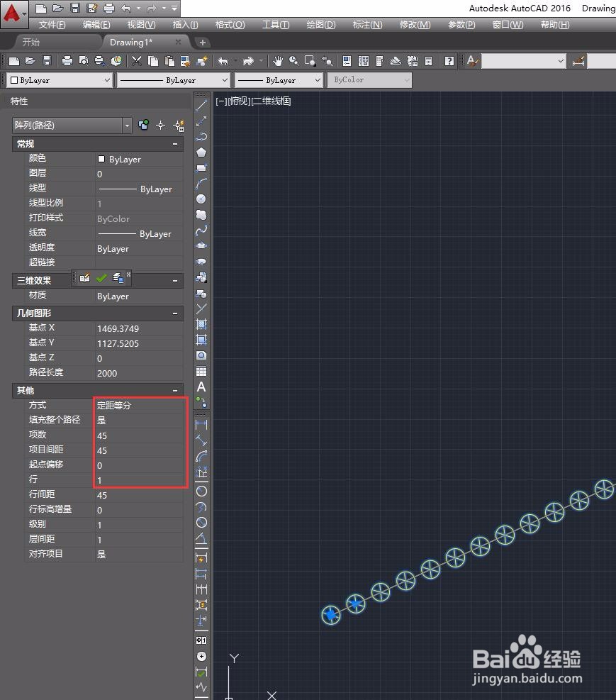Select the Angular dimension tool

pyautogui.click(x=201, y=538)
